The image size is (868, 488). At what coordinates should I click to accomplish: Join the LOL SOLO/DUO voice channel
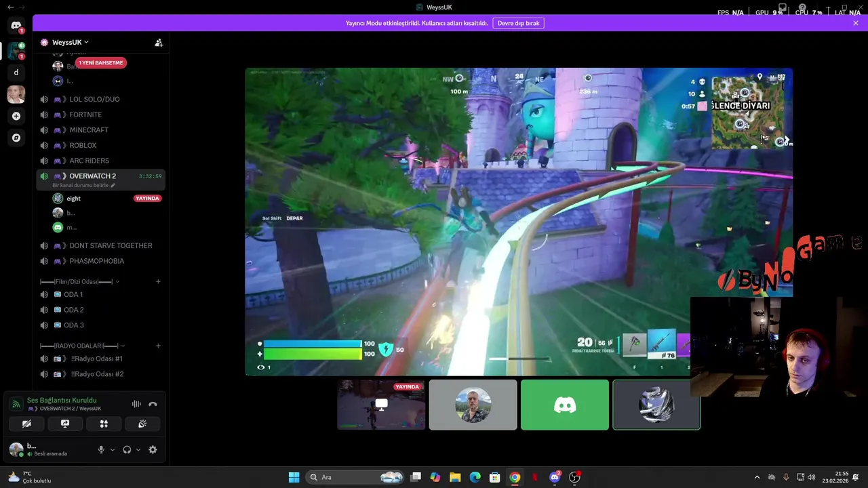coord(100,100)
